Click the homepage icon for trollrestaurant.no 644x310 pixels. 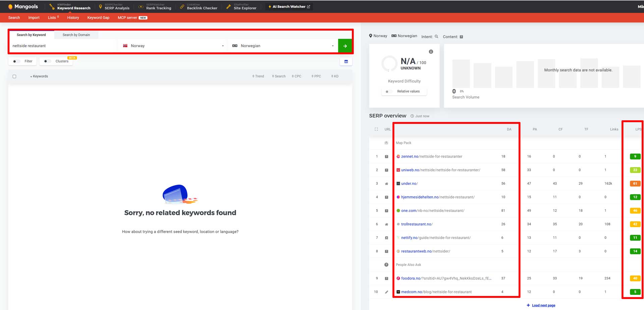[x=386, y=224]
